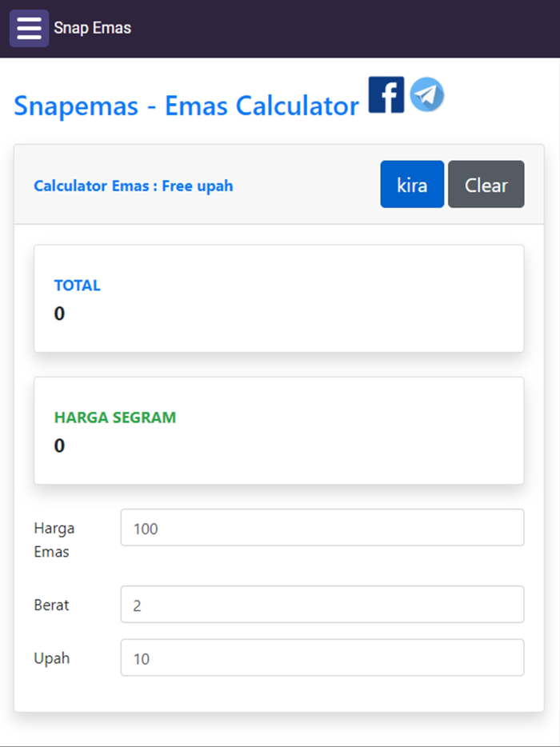Click the Upah input showing 10

(x=320, y=657)
